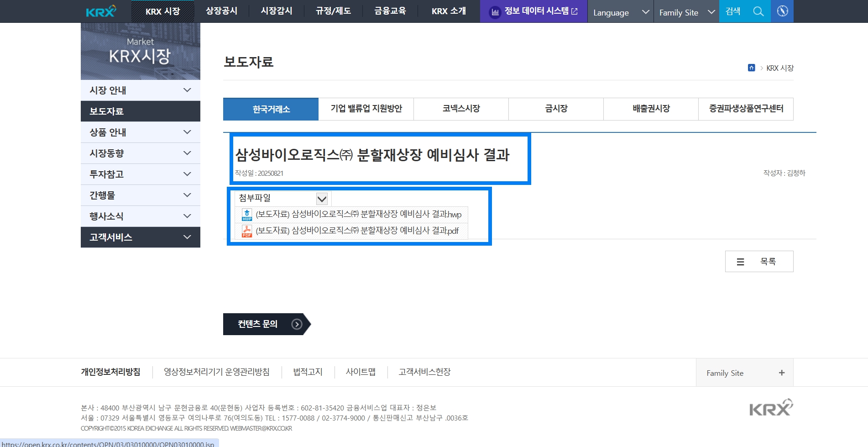The width and height of the screenshot is (868, 447).
Task: Click the external-link icon after 정보 데이터 시스템
Action: (x=575, y=11)
